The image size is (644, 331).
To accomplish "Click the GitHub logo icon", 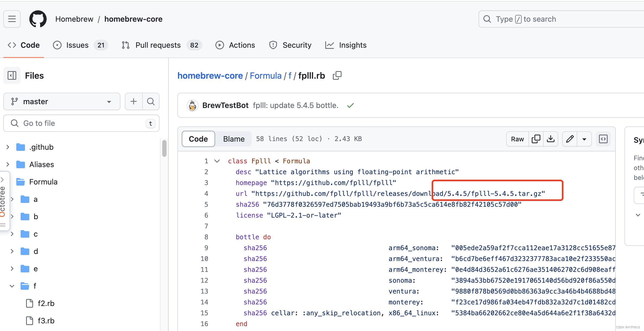I will click(x=38, y=19).
